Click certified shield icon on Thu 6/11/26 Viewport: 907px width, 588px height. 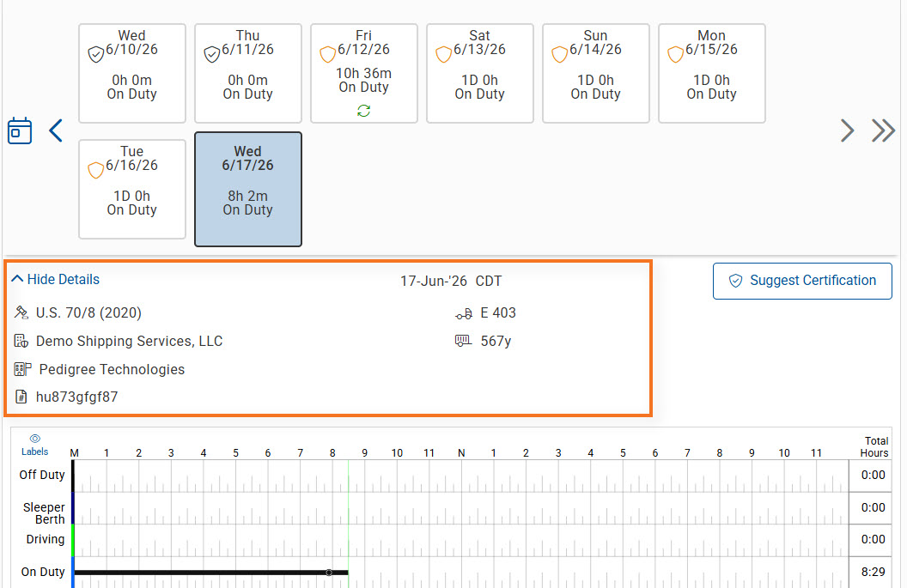point(211,54)
